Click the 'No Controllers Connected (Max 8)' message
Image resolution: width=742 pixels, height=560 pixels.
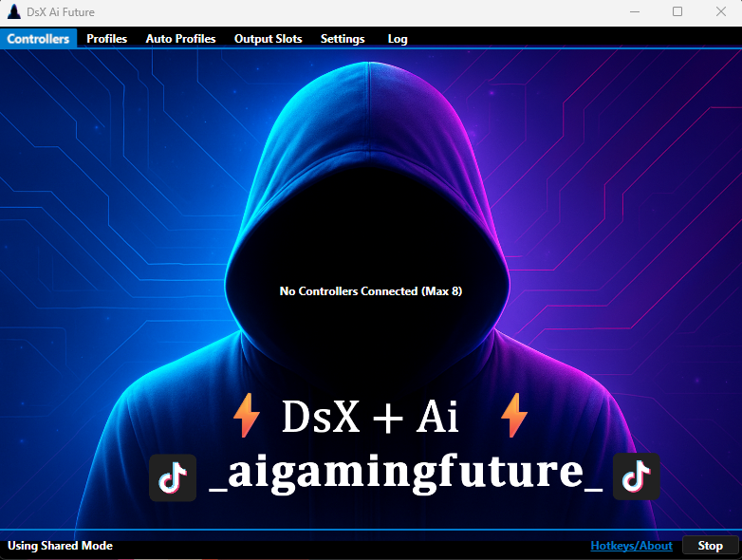371,291
